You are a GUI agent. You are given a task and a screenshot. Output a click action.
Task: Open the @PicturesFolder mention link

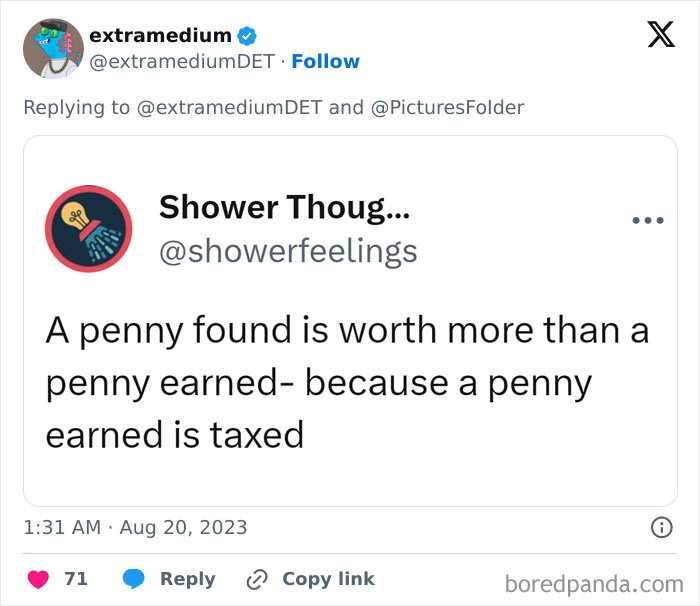447,107
